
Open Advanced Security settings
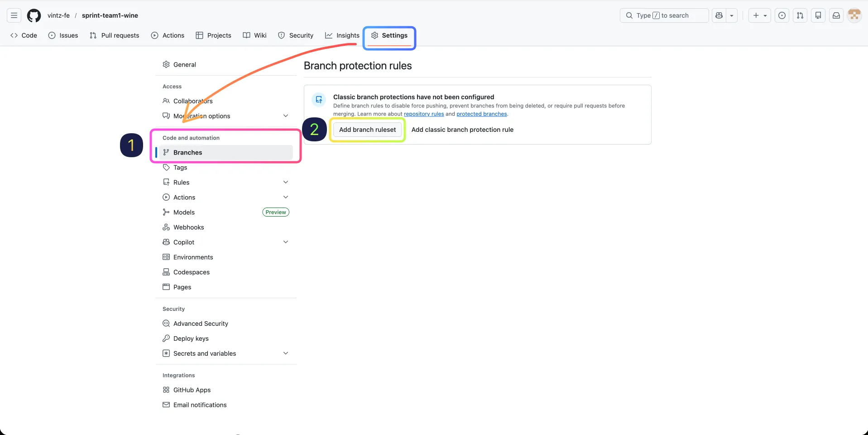pos(226,324)
